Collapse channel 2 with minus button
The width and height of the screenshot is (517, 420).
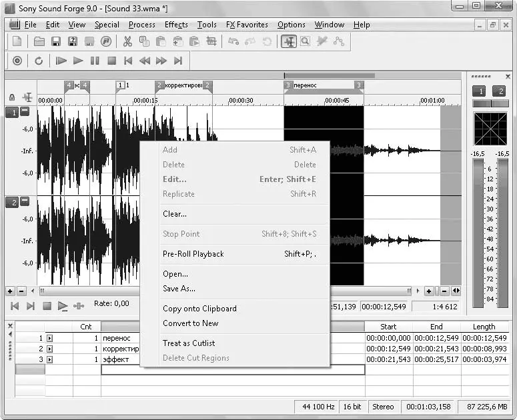tap(25, 201)
